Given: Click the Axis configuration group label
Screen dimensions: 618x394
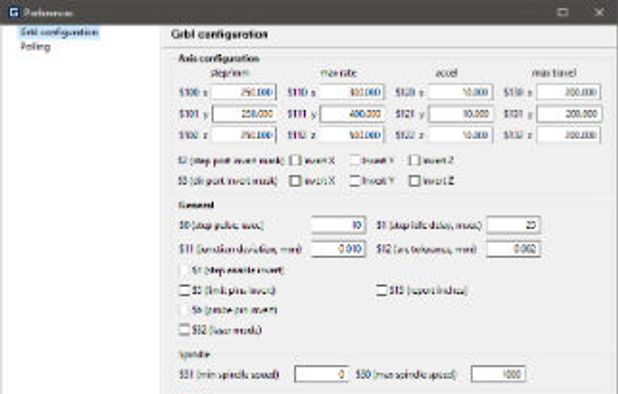Looking at the screenshot, I should [219, 58].
